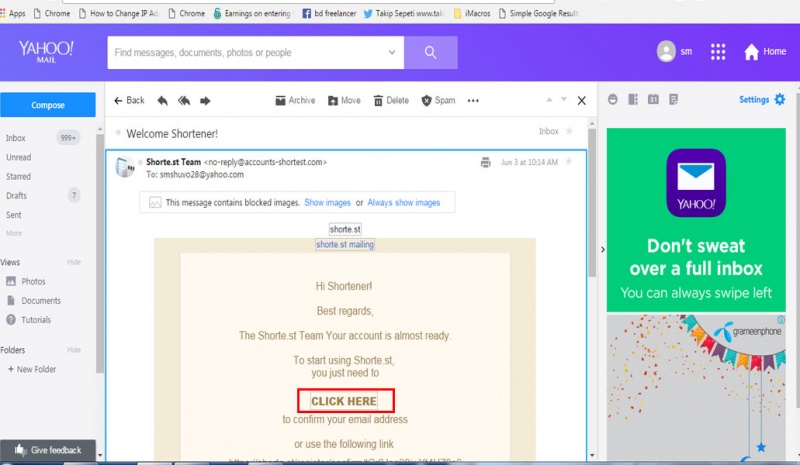This screenshot has height=465, width=800.
Task: Go to previous message arrow
Action: (549, 100)
